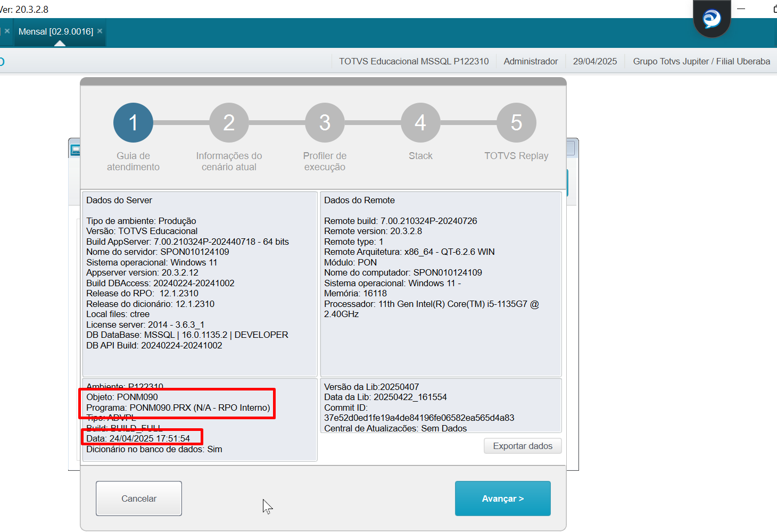Click 'Programa: PONM090.PRX' line
The width and height of the screenshot is (777, 532).
[x=178, y=408]
